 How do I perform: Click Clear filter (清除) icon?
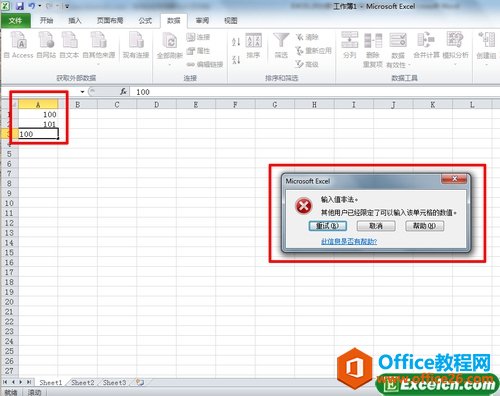(307, 37)
